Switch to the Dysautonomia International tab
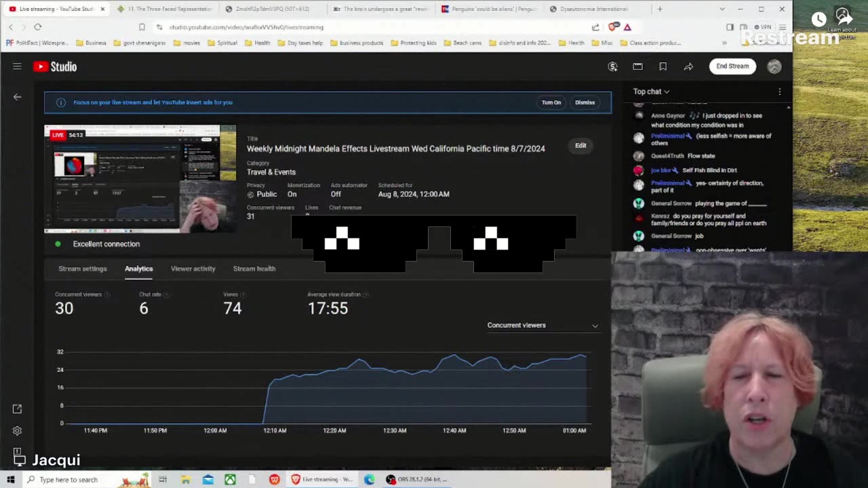 (597, 9)
